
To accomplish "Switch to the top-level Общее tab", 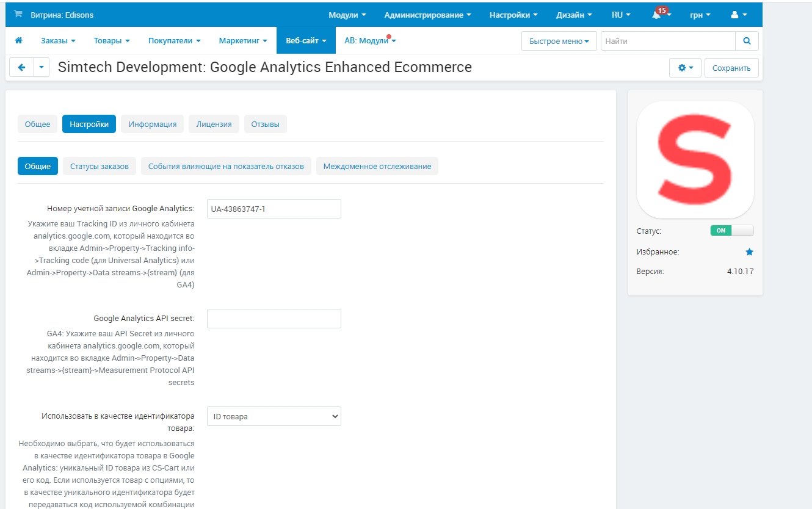I will 38,124.
